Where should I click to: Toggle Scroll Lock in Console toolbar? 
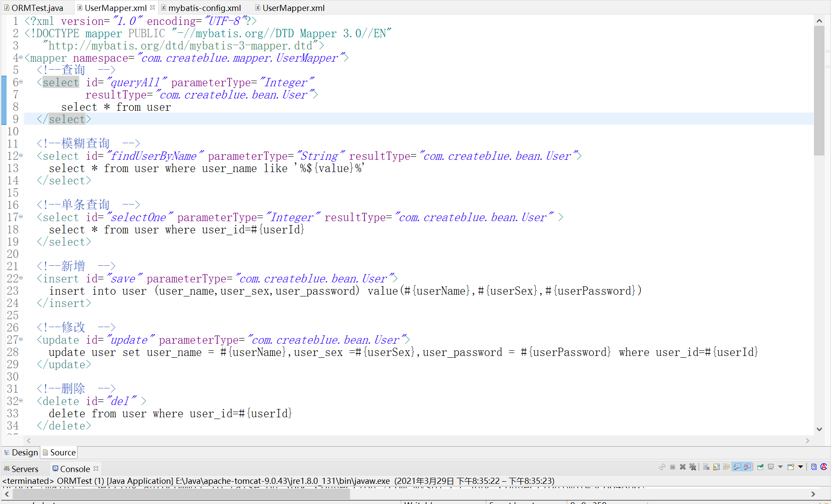717,467
